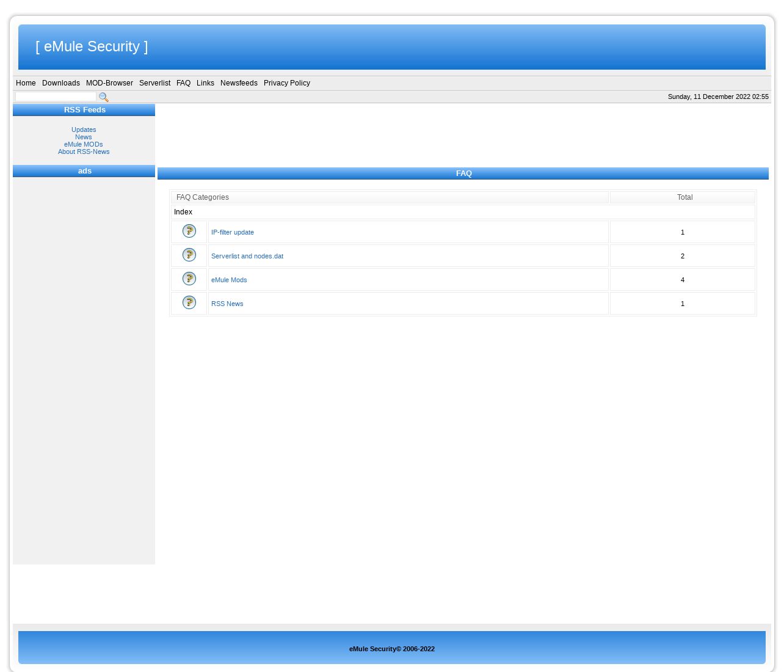Open the Newsfeeds menu item

coord(239,83)
